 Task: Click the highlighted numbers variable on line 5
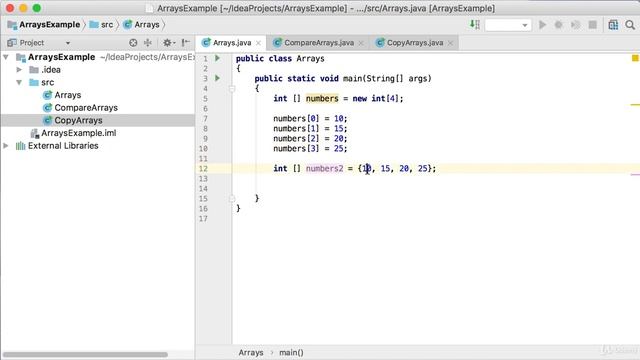click(322, 98)
